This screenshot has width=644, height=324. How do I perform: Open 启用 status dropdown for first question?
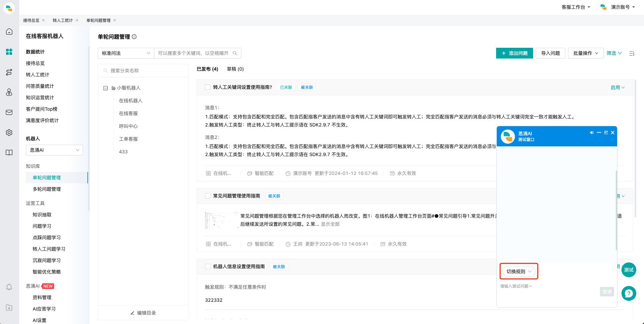[x=617, y=87]
